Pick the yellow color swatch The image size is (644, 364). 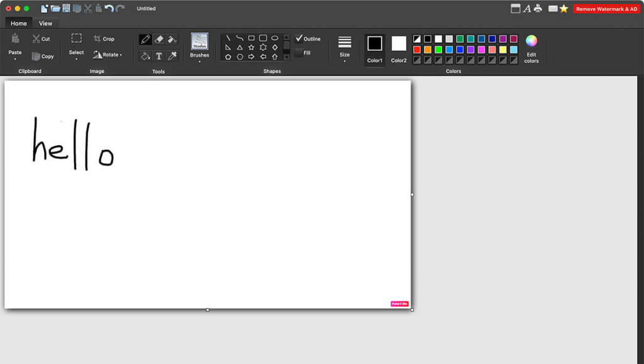(x=503, y=50)
